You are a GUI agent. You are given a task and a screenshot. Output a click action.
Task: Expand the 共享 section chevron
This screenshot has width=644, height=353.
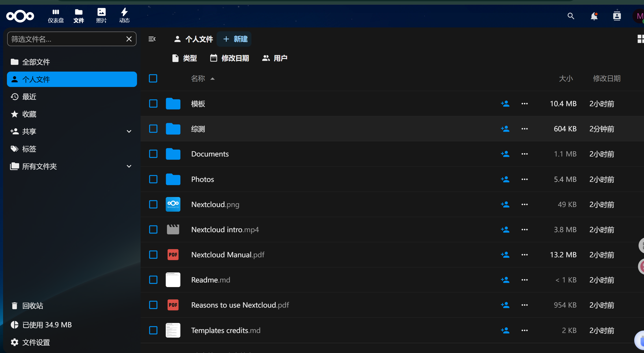point(129,131)
